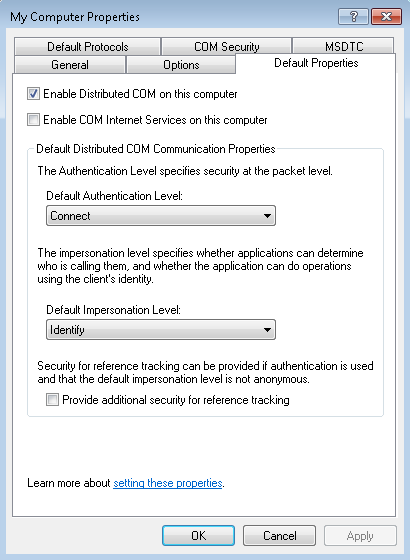Select the General tab
Screen dimensions: 410x560
tap(70, 65)
